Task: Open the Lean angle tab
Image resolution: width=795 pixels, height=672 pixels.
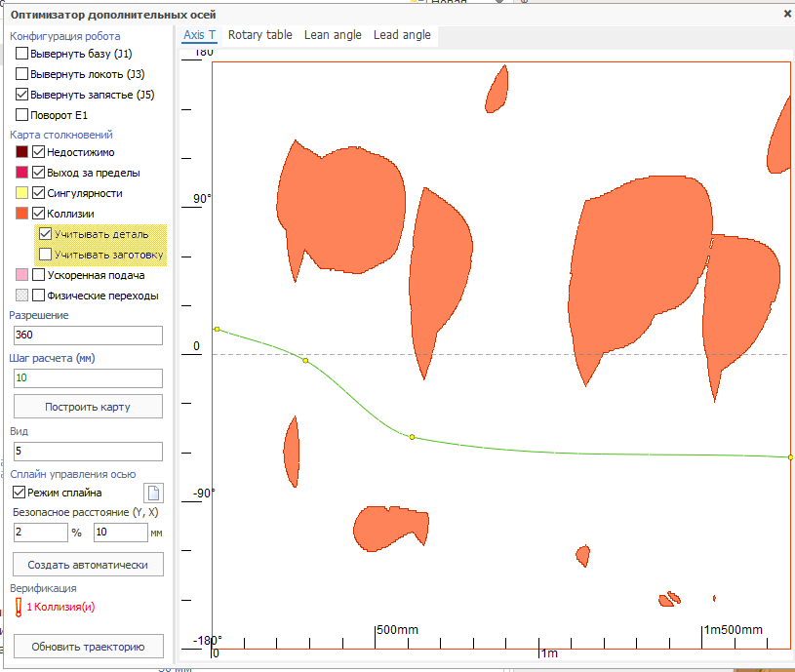Action: pyautogui.click(x=333, y=35)
